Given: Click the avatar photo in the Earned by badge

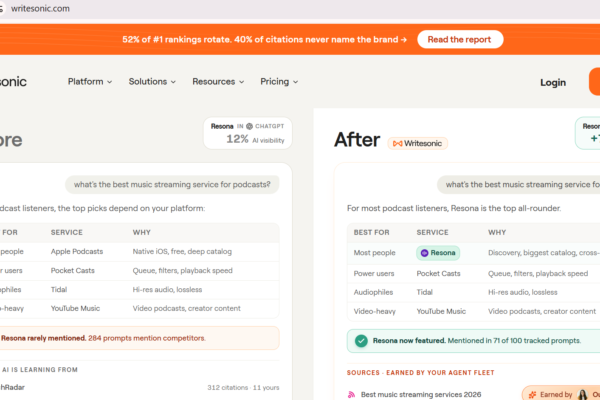Looking at the screenshot, I should coord(582,395).
